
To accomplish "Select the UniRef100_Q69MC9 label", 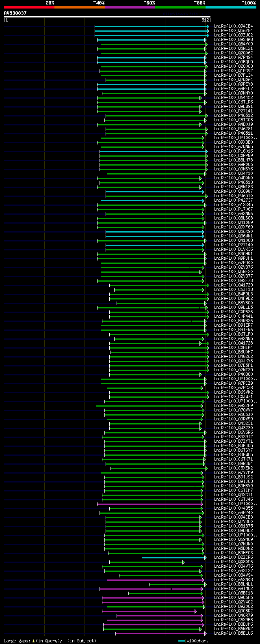I will (233, 539).
